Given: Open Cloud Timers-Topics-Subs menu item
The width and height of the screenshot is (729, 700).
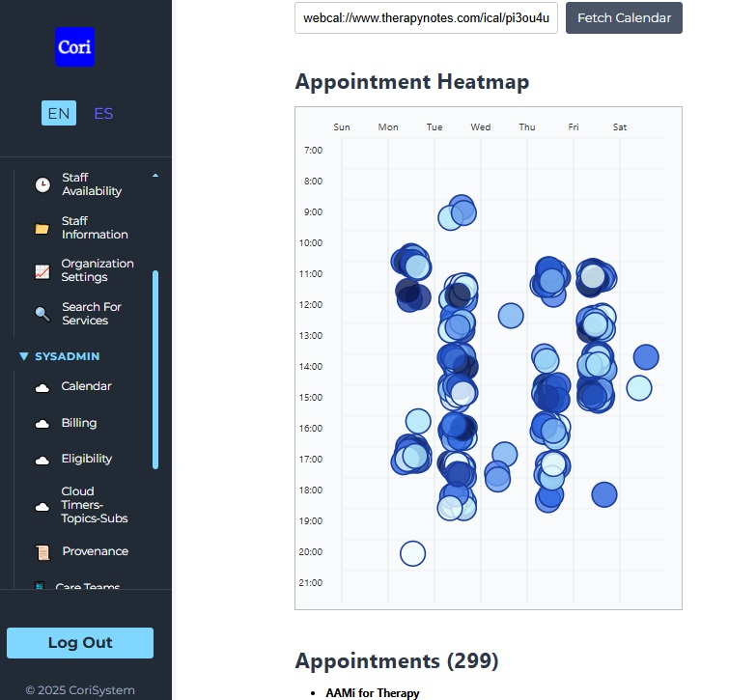Looking at the screenshot, I should click(x=95, y=505).
